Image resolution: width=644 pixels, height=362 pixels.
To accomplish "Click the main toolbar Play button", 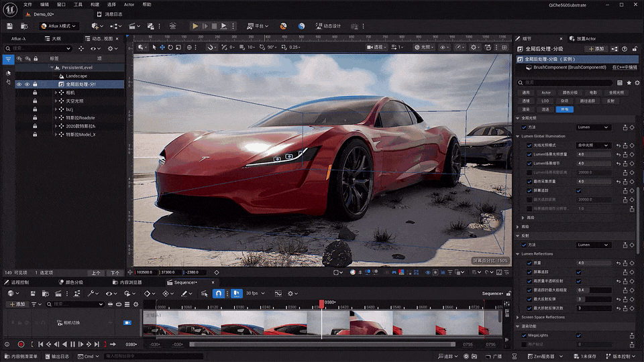I will (195, 26).
